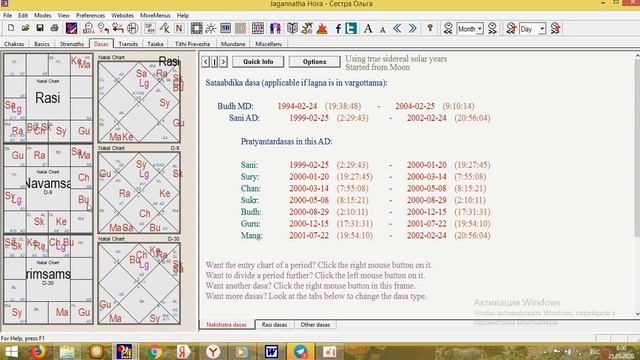Open the Edit menu

point(23,15)
